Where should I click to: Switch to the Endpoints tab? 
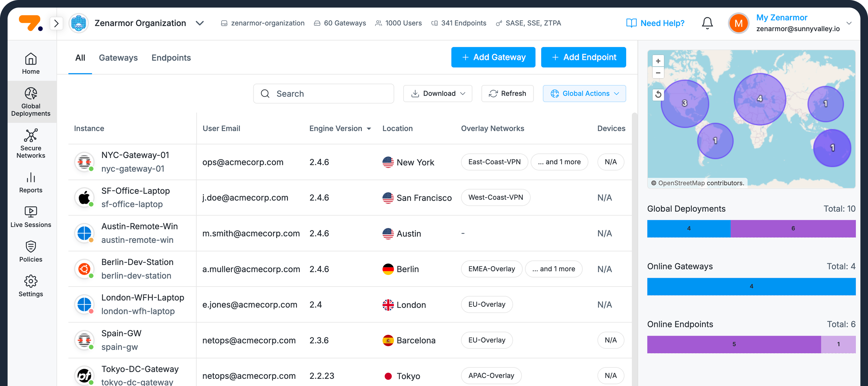click(x=171, y=57)
